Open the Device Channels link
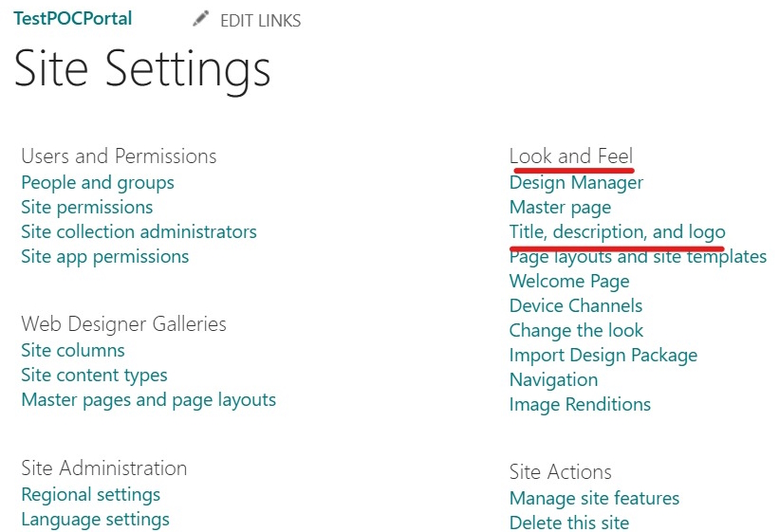This screenshot has height=532, width=779. [x=576, y=305]
